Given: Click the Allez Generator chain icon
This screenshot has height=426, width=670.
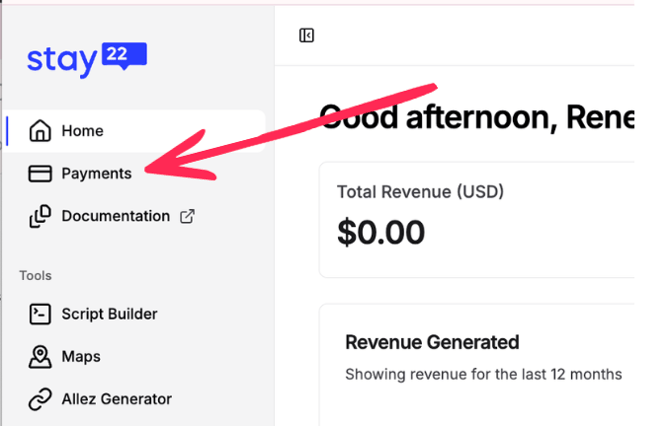Looking at the screenshot, I should 40,399.
